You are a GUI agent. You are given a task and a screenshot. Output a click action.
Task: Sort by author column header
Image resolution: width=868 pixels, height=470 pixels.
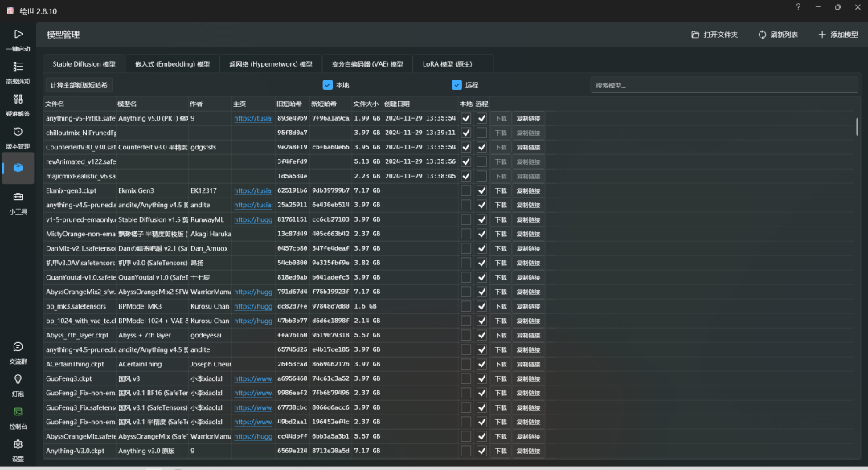[x=211, y=104]
